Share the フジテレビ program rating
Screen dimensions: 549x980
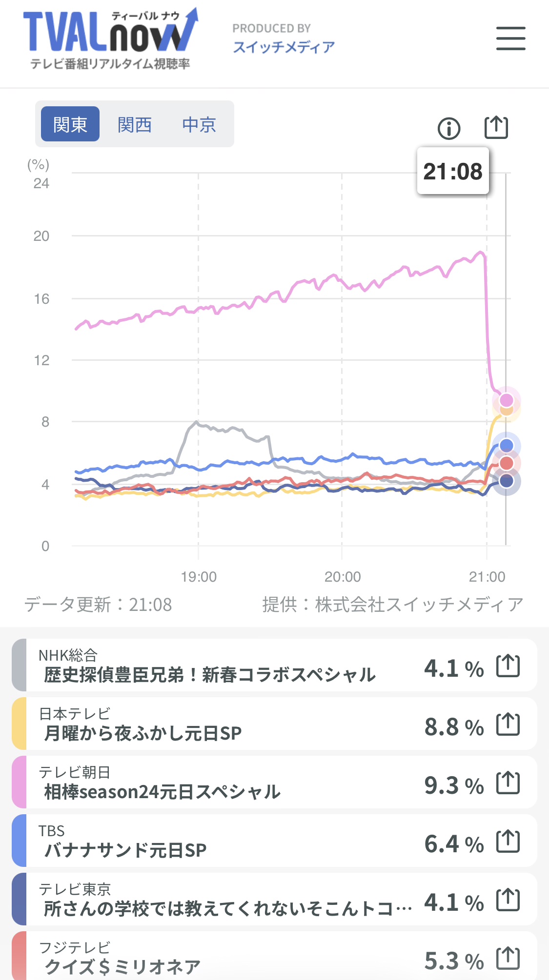(x=508, y=959)
